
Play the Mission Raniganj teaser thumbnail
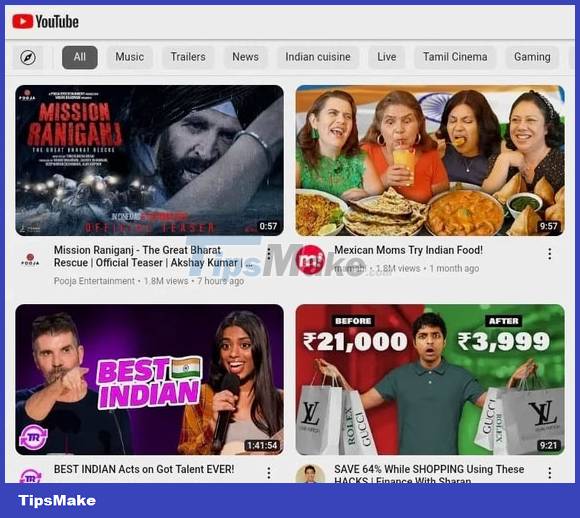(x=149, y=160)
